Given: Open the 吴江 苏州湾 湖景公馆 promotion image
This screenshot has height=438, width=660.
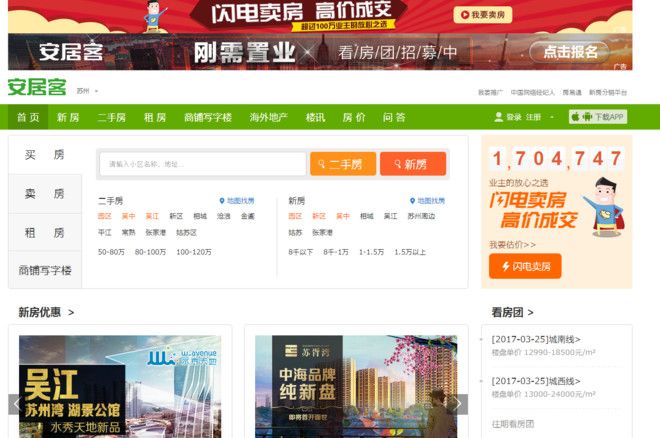Looking at the screenshot, I should tap(120, 387).
